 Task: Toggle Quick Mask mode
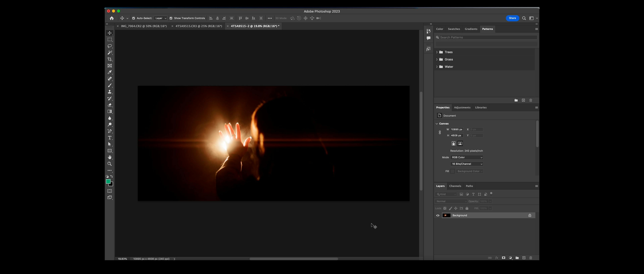(x=110, y=191)
